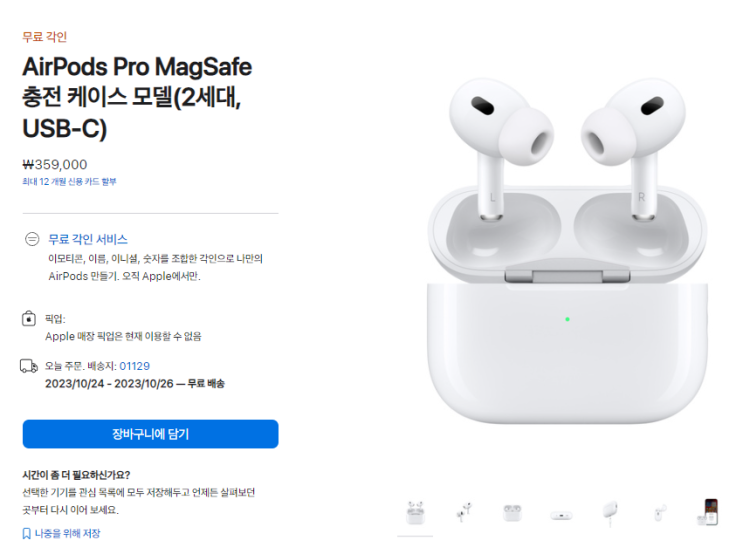This screenshot has width=743, height=554.
Task: Change delivery postal code 01129
Action: pos(135,366)
